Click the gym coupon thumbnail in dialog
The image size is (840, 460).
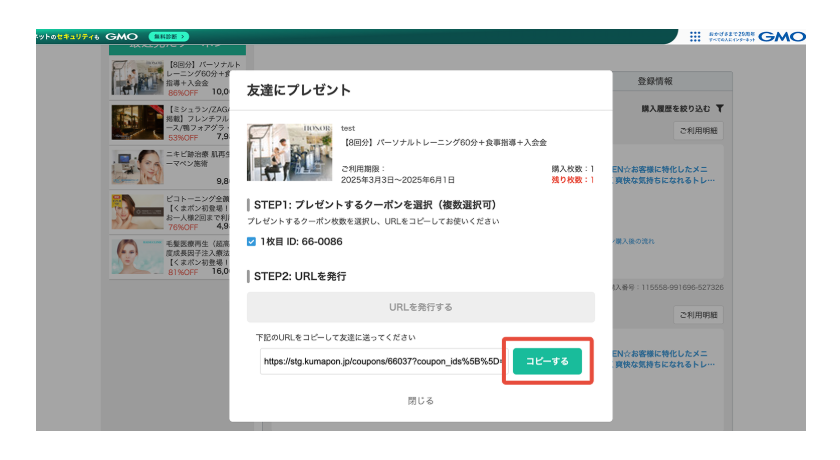point(289,153)
